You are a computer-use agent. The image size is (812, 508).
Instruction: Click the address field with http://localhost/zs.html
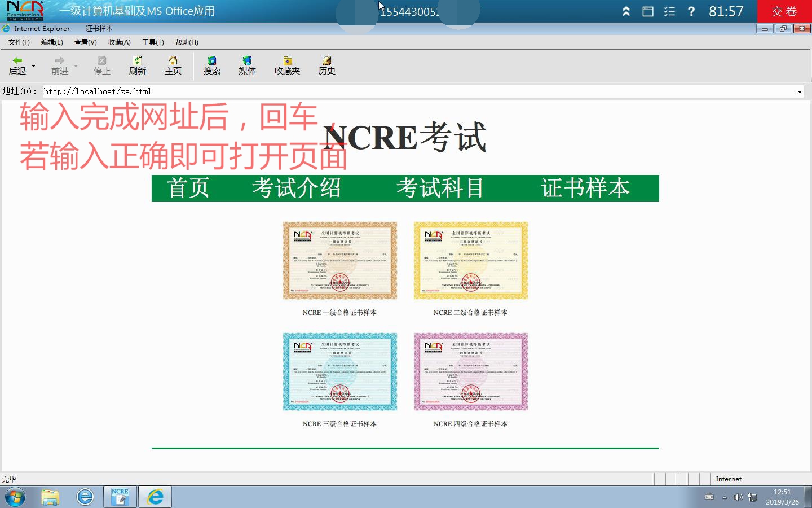coord(418,91)
